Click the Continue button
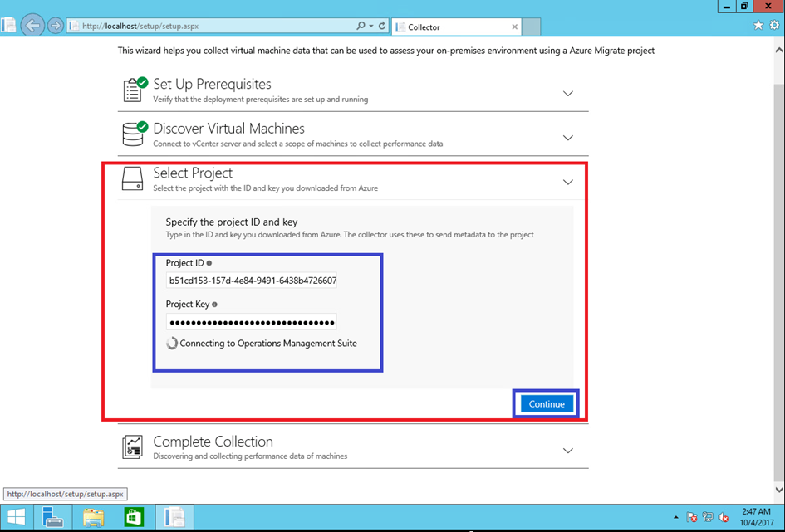The image size is (785, 532). pos(547,404)
